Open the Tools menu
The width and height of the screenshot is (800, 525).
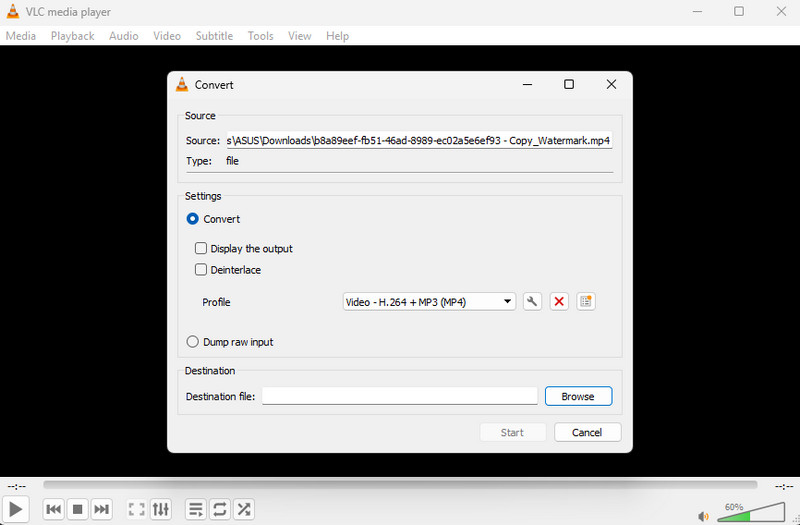(x=261, y=36)
